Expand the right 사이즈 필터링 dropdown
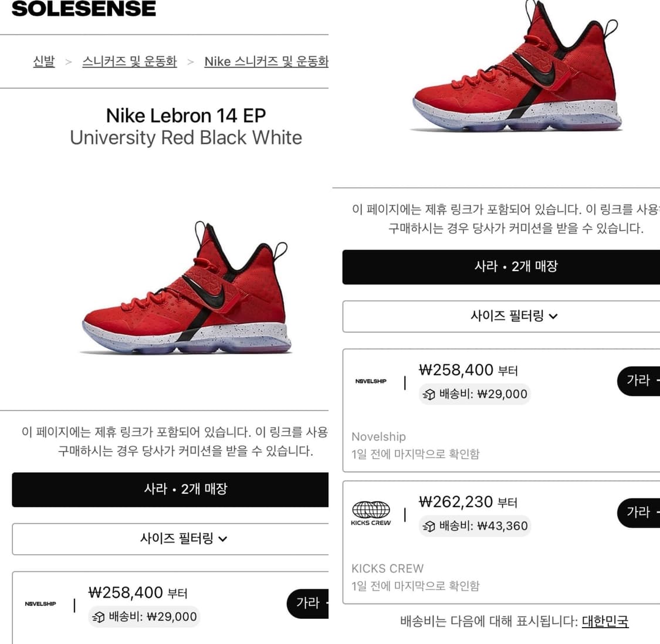 pyautogui.click(x=501, y=316)
